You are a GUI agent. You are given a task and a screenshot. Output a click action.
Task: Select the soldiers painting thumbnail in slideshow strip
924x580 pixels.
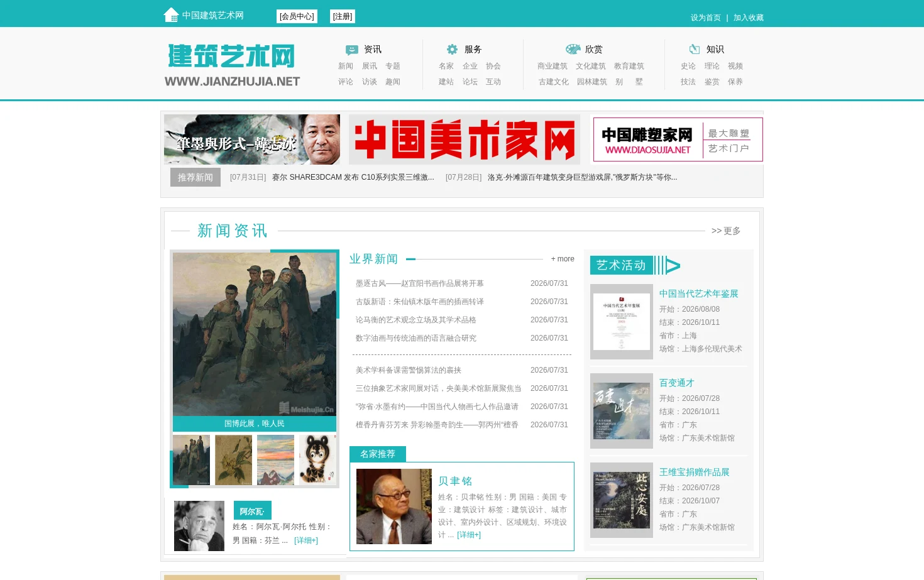pos(192,460)
